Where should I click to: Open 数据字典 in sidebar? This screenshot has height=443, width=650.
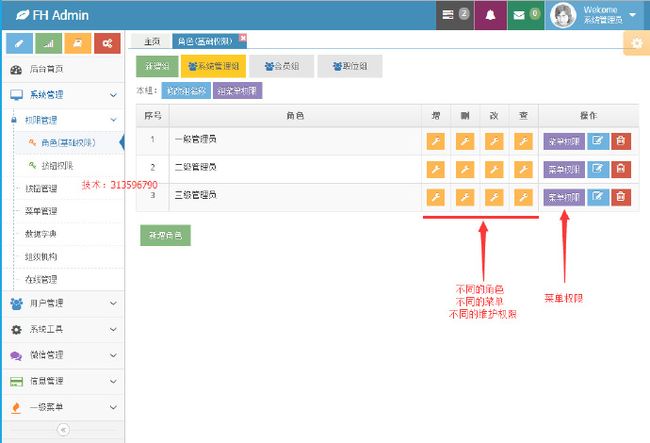pyautogui.click(x=69, y=234)
